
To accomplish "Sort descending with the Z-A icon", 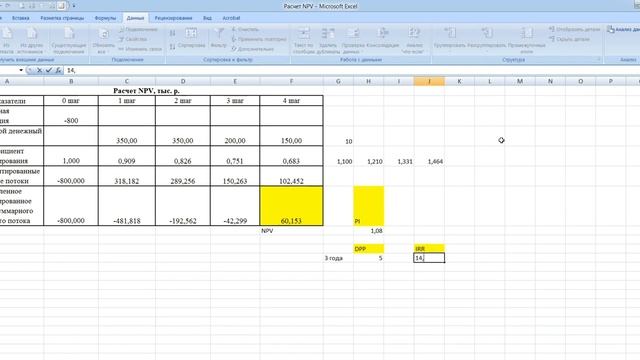I will (x=173, y=47).
